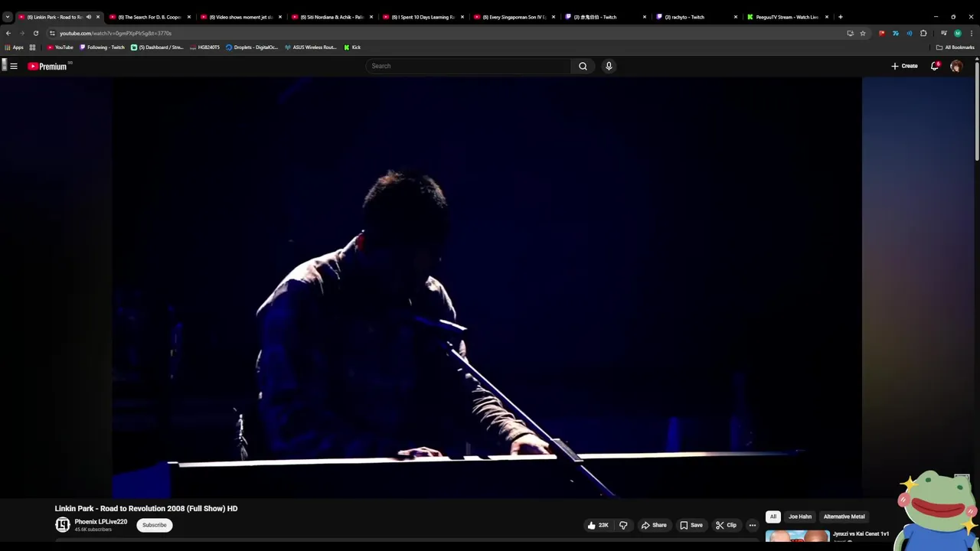Click the install/cast screen icon in address bar

coord(850,33)
